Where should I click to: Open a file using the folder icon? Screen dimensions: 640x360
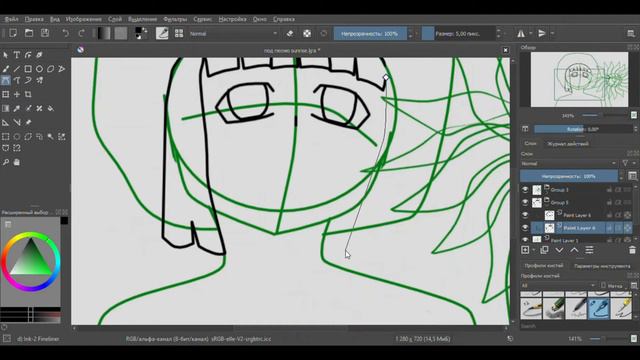click(x=29, y=33)
